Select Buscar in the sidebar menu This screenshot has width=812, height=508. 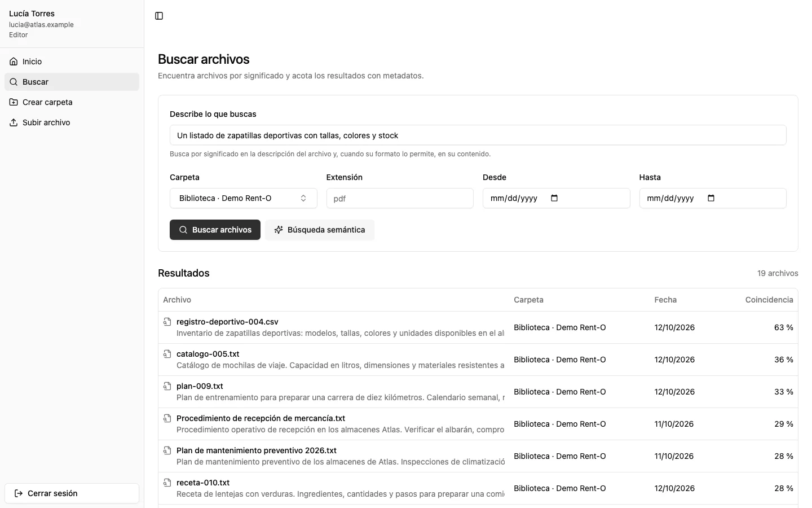[x=72, y=82]
